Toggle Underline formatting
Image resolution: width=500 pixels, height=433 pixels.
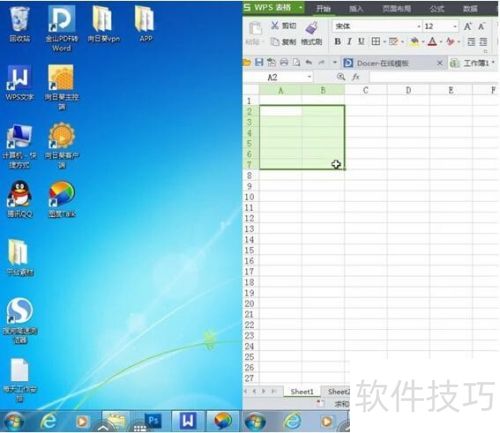click(361, 42)
